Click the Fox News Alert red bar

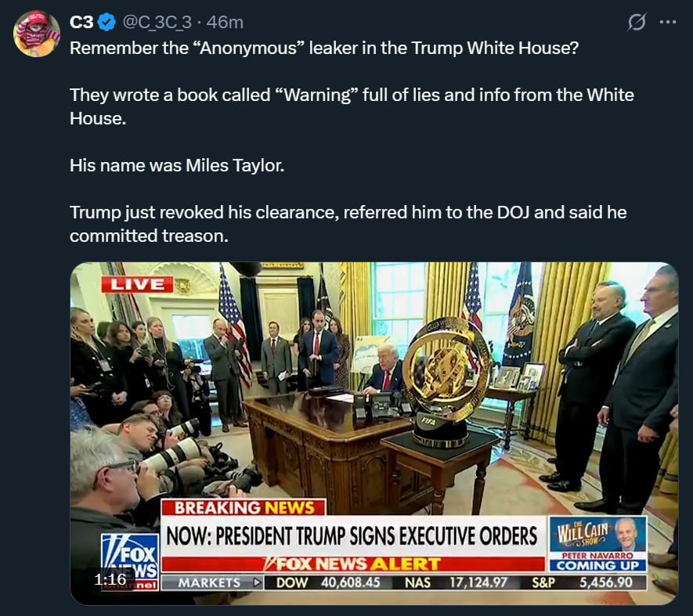click(x=353, y=564)
